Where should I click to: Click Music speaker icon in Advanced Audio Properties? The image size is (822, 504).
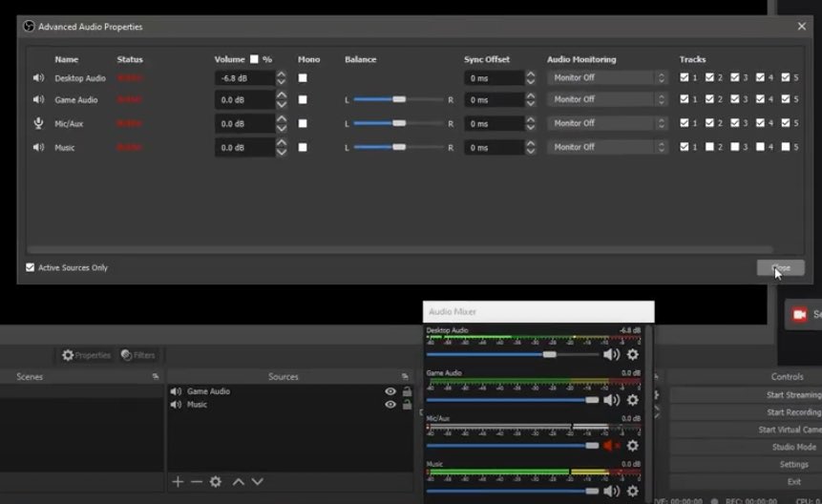(38, 148)
